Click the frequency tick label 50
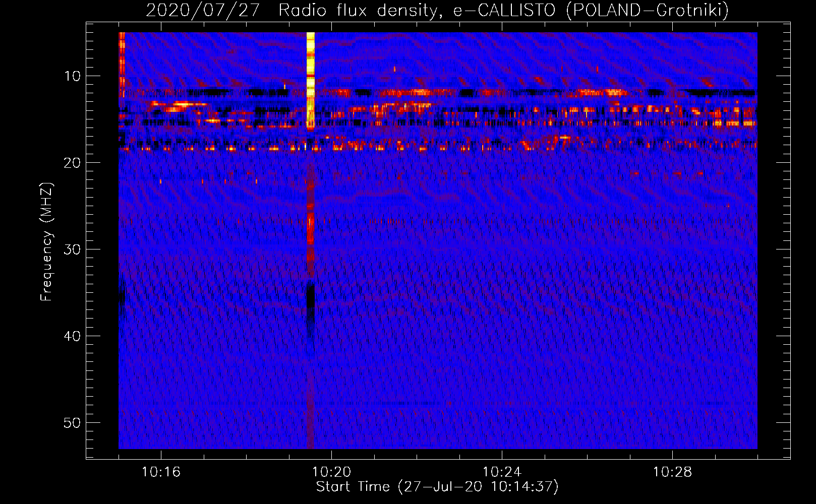This screenshot has height=504, width=816. point(72,423)
